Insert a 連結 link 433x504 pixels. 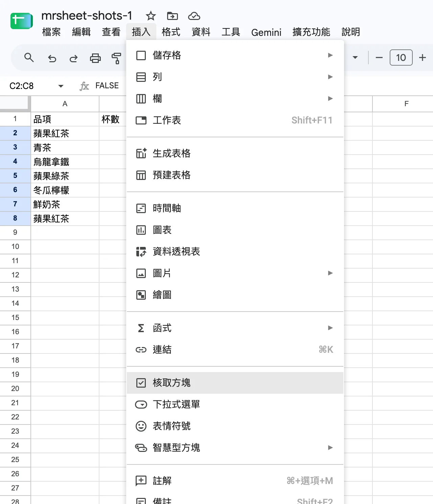235,349
